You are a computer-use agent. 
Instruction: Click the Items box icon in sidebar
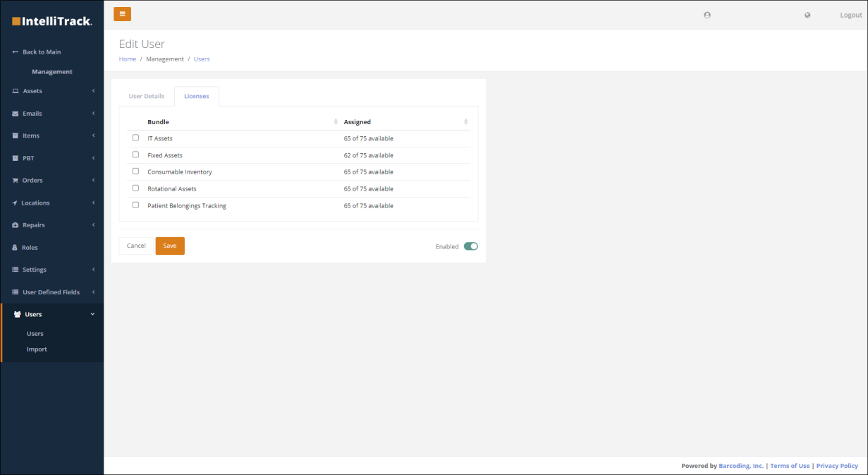click(x=16, y=136)
